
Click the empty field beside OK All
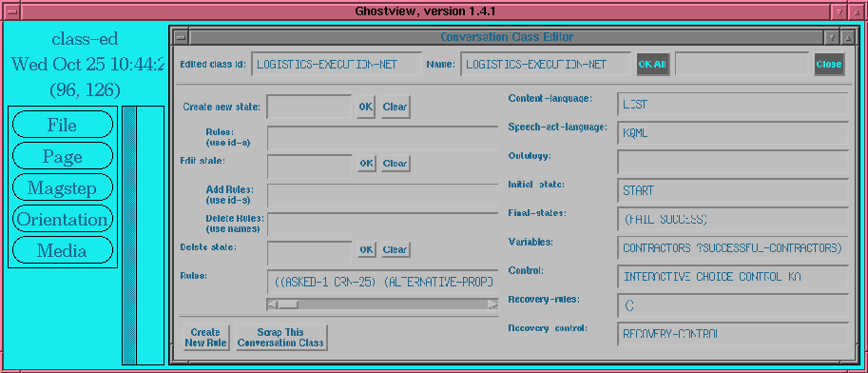pos(742,65)
